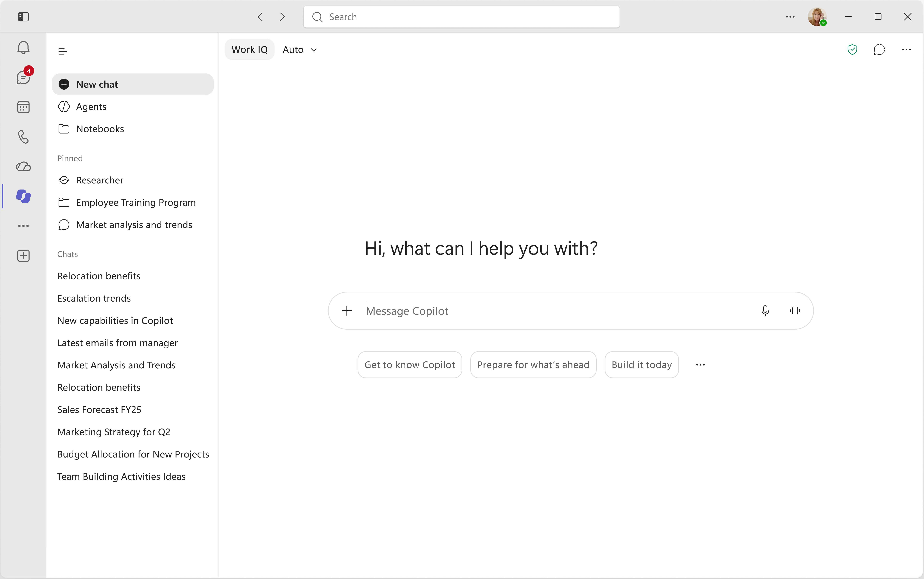The height and width of the screenshot is (579, 924).
Task: Start a New chat
Action: [132, 84]
